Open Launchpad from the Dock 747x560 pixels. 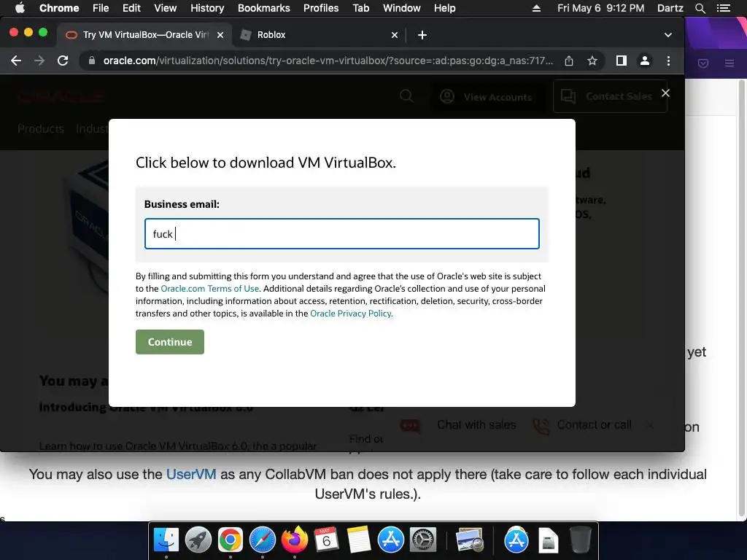coord(198,540)
